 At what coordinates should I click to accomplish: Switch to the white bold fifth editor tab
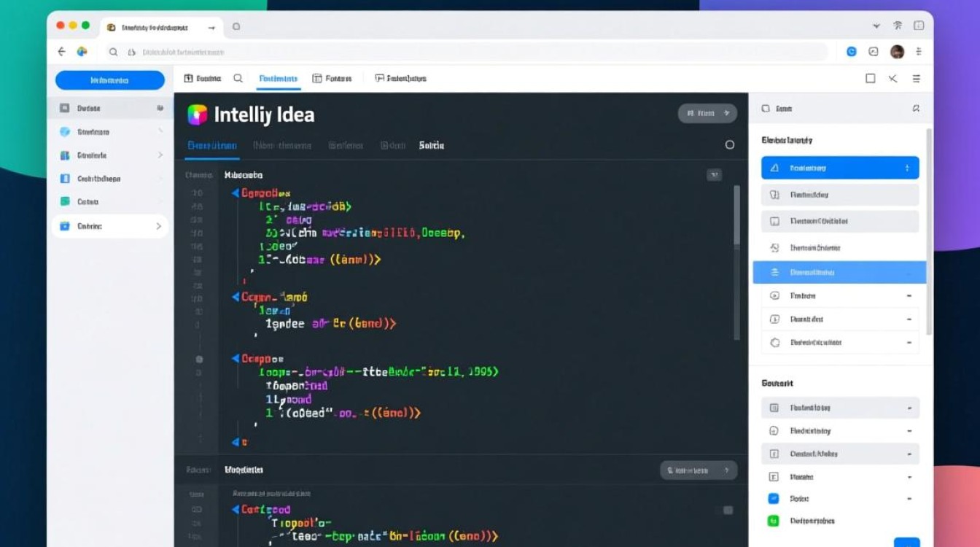[432, 145]
